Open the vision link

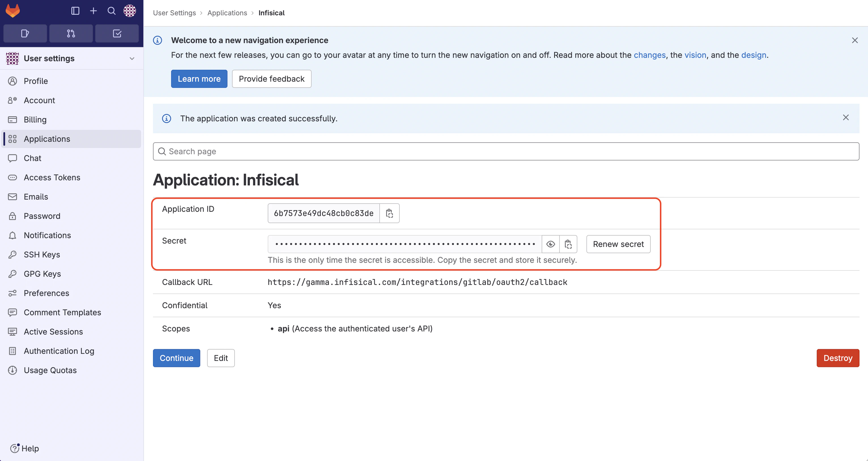pyautogui.click(x=695, y=55)
